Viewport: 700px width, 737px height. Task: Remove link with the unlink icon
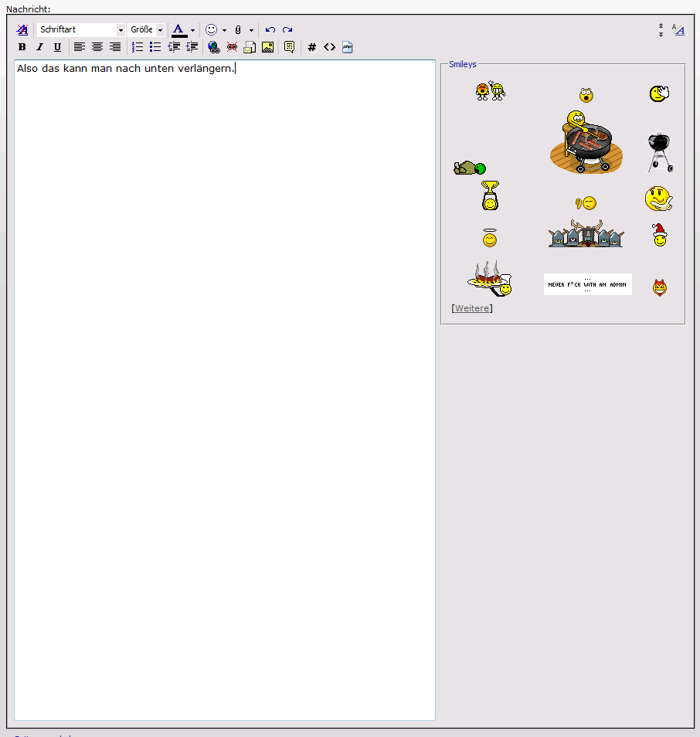(232, 47)
